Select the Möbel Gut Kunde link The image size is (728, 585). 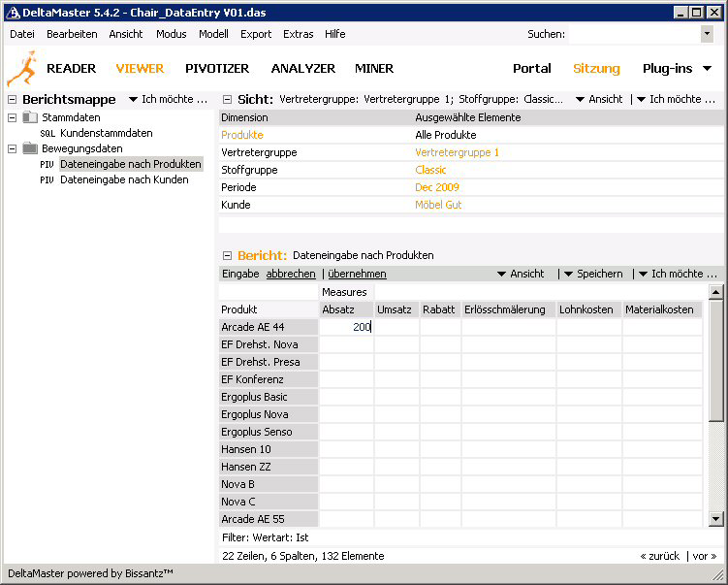[x=438, y=205]
